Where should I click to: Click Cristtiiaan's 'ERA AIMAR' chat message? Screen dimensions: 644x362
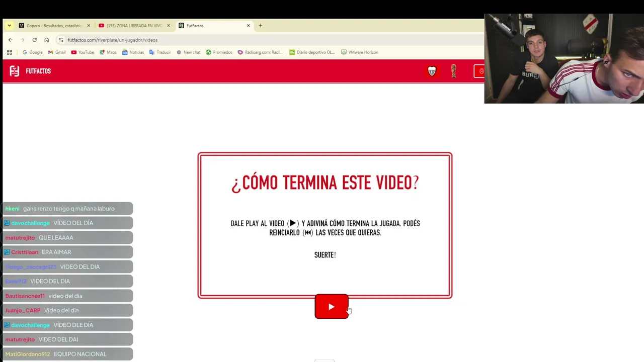tap(67, 252)
